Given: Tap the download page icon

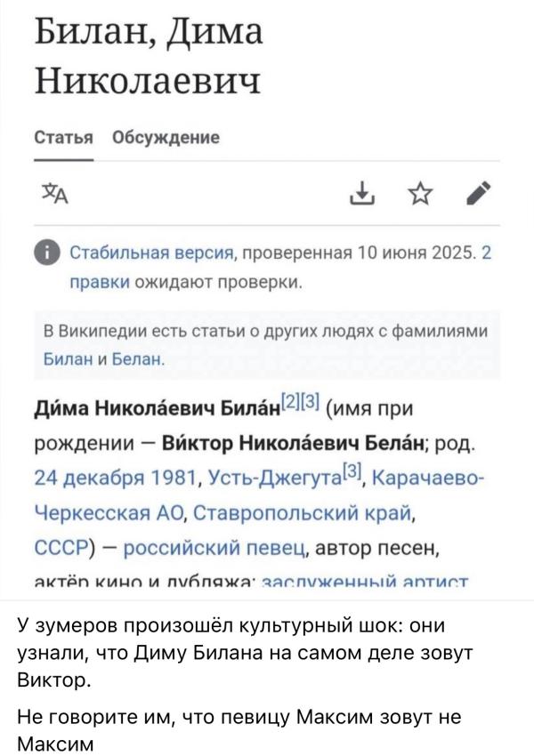Looking at the screenshot, I should click(360, 192).
